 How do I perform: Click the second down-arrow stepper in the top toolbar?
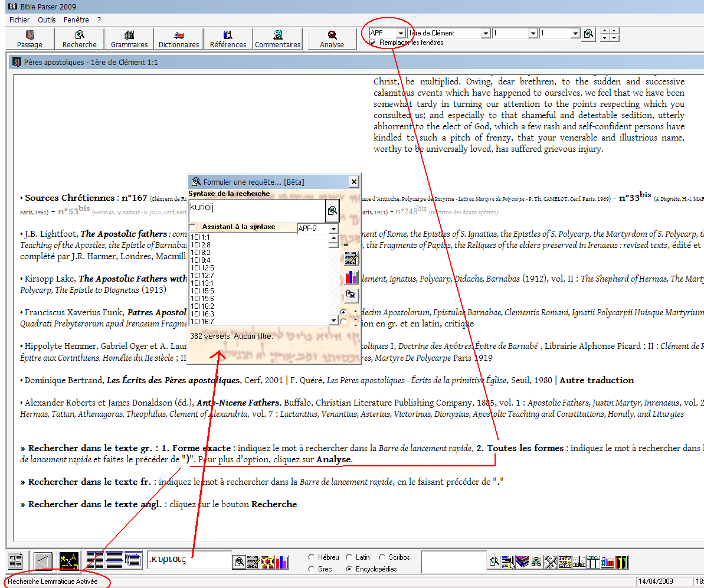click(614, 38)
